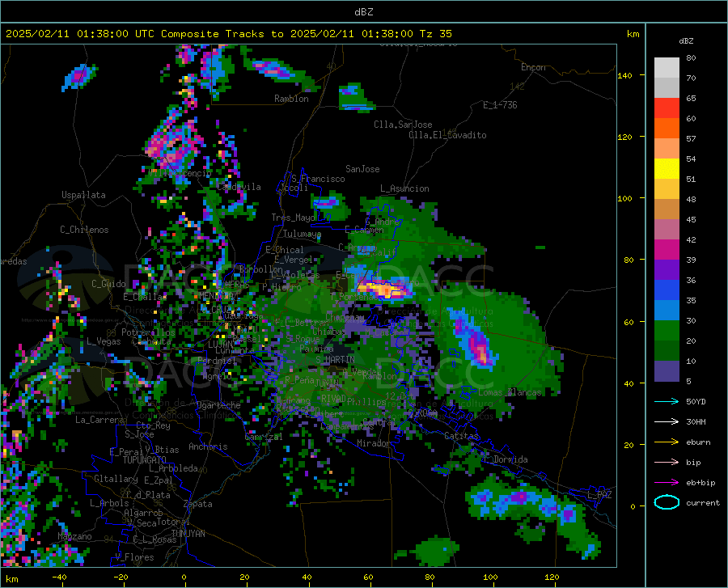Click the 'TUPUNGATO' map label
The height and width of the screenshot is (588, 728).
pyautogui.click(x=145, y=460)
